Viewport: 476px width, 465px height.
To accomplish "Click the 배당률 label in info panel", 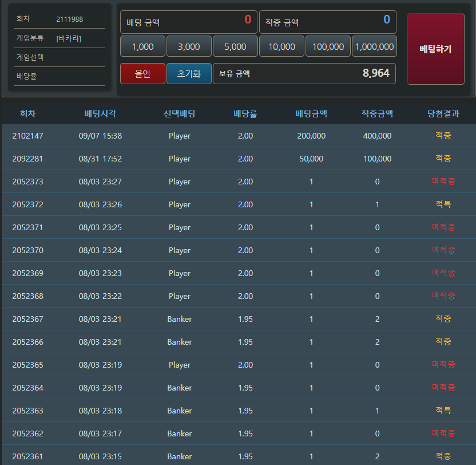I will pyautogui.click(x=27, y=76).
